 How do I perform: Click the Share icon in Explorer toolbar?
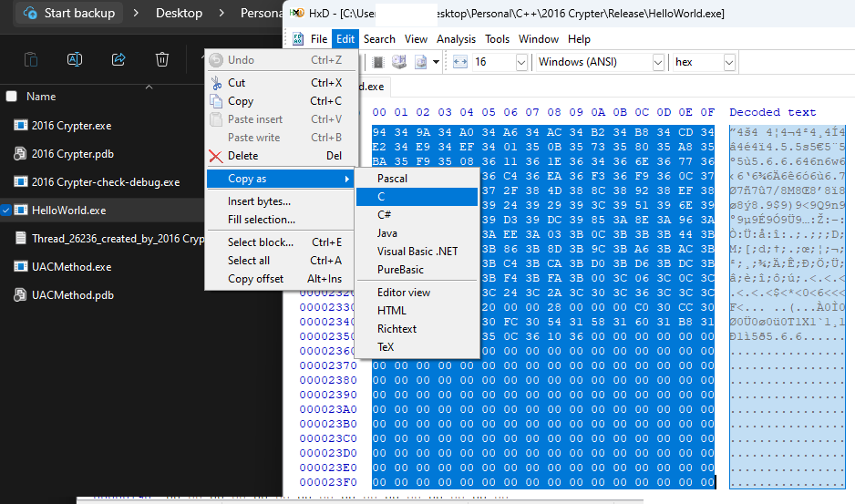click(x=118, y=59)
